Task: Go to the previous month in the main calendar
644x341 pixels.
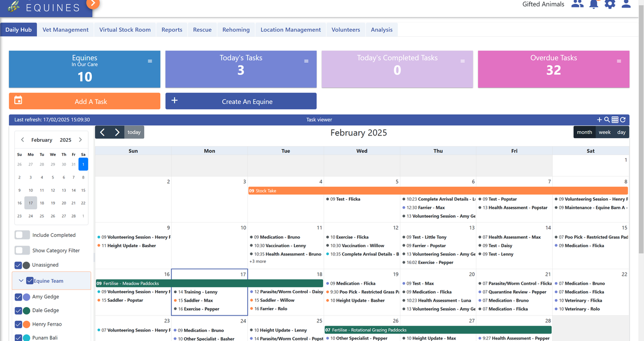Action: 102,132
